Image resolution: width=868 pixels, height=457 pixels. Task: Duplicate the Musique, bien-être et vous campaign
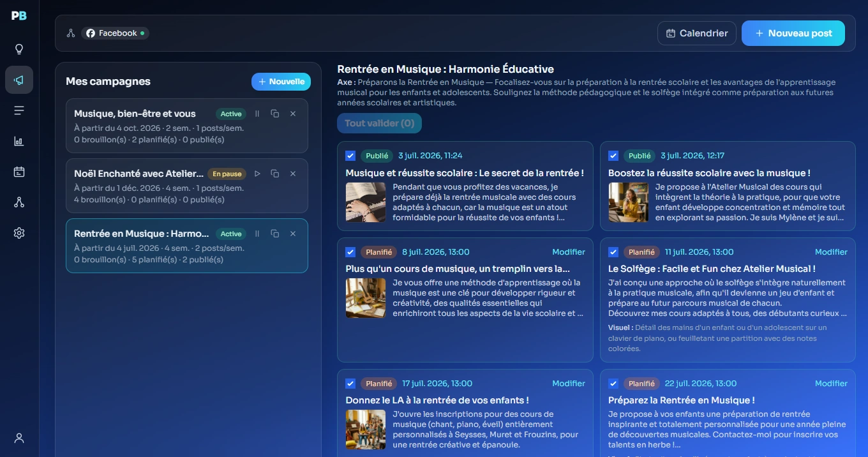275,114
